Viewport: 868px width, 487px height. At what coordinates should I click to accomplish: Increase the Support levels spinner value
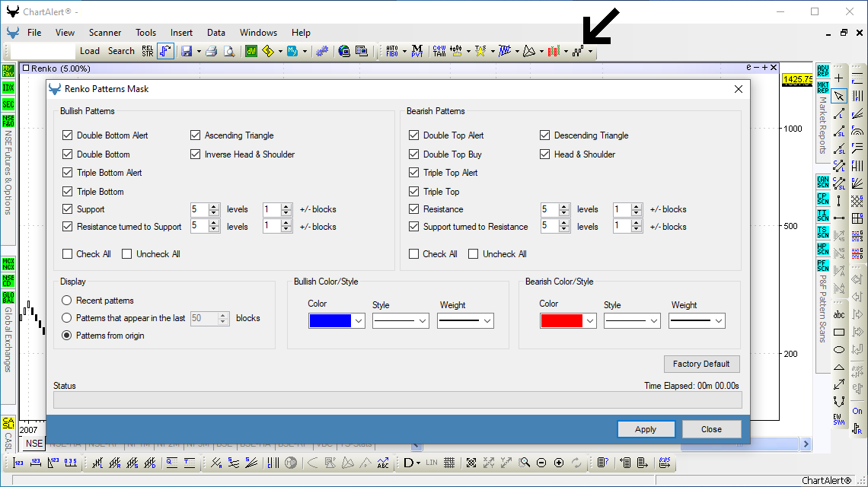[x=214, y=206]
